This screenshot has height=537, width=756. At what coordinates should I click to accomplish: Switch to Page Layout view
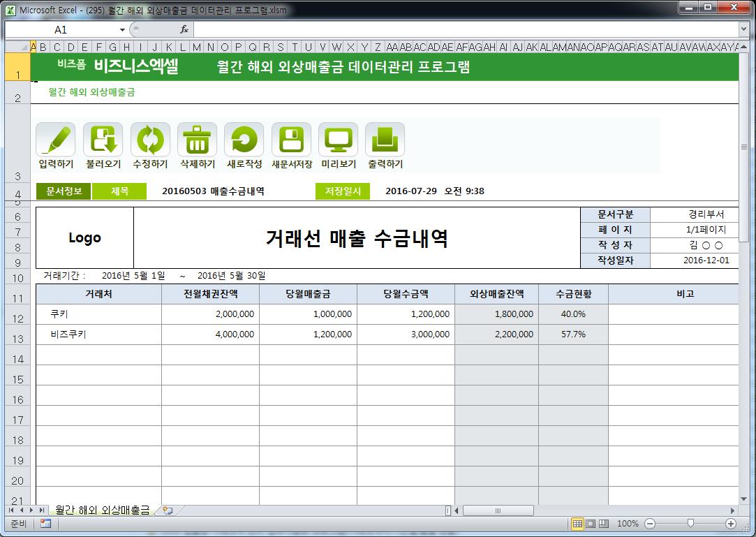pos(591,524)
